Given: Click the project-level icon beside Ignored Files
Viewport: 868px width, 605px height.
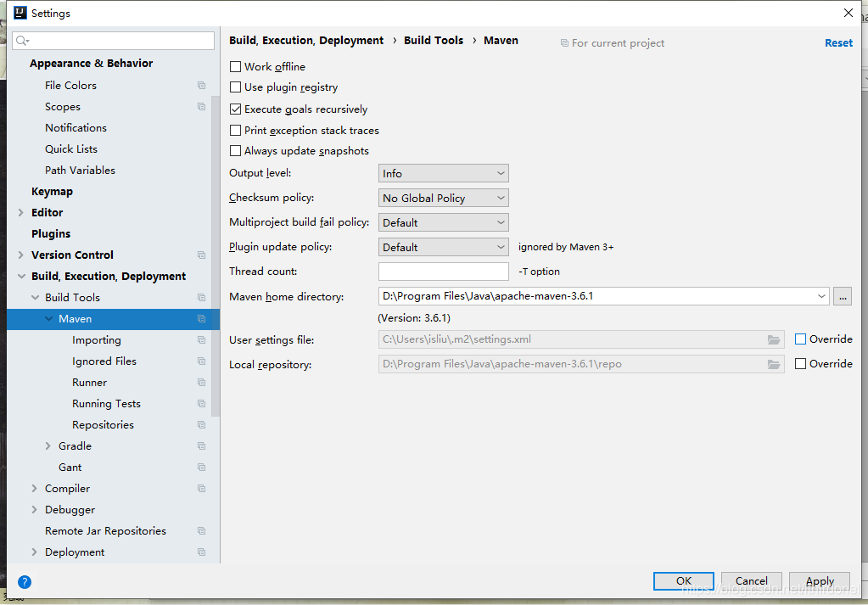Looking at the screenshot, I should point(201,361).
